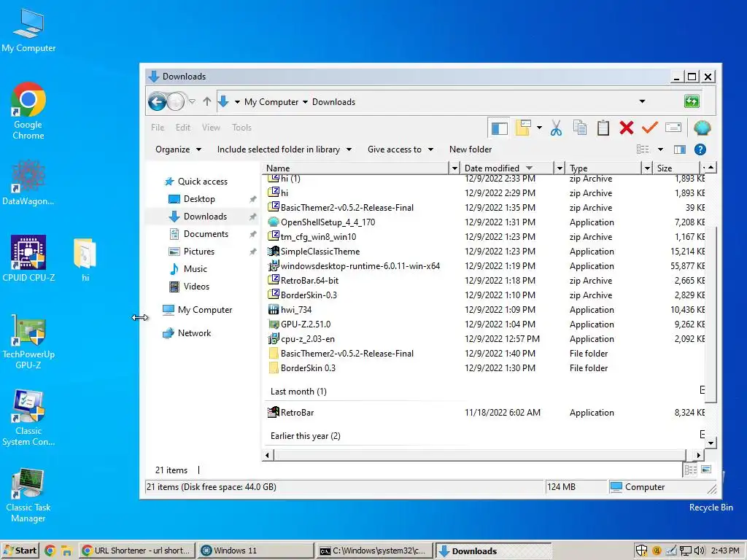The width and height of the screenshot is (747, 560).
Task: Toggle the navigation pane toolbar icon
Action: click(499, 128)
